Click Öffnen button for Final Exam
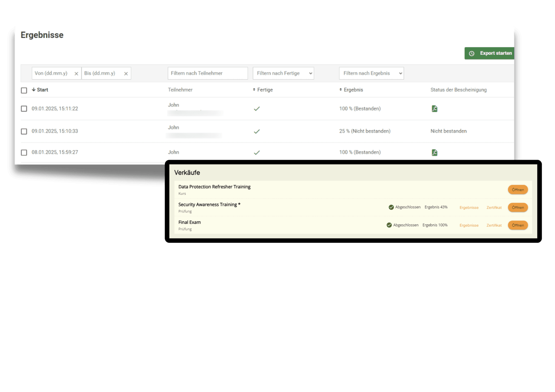The height and width of the screenshot is (392, 555). pos(518,225)
